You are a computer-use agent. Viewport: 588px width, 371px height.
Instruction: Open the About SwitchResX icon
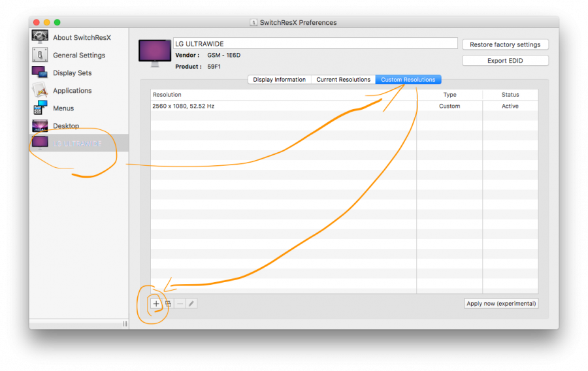41,37
